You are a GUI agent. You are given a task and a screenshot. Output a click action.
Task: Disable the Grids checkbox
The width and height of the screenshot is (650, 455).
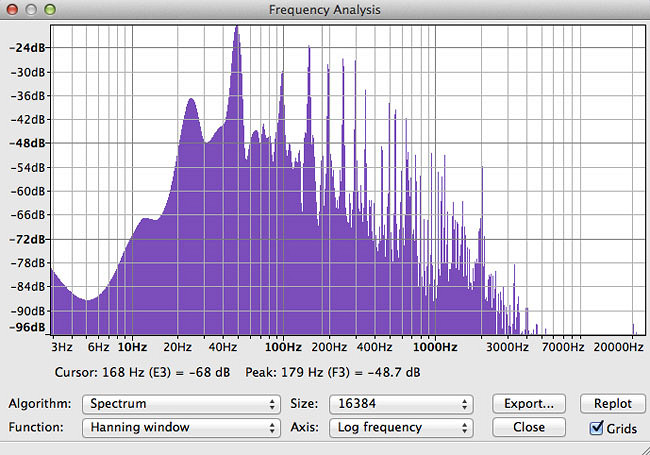tap(597, 428)
